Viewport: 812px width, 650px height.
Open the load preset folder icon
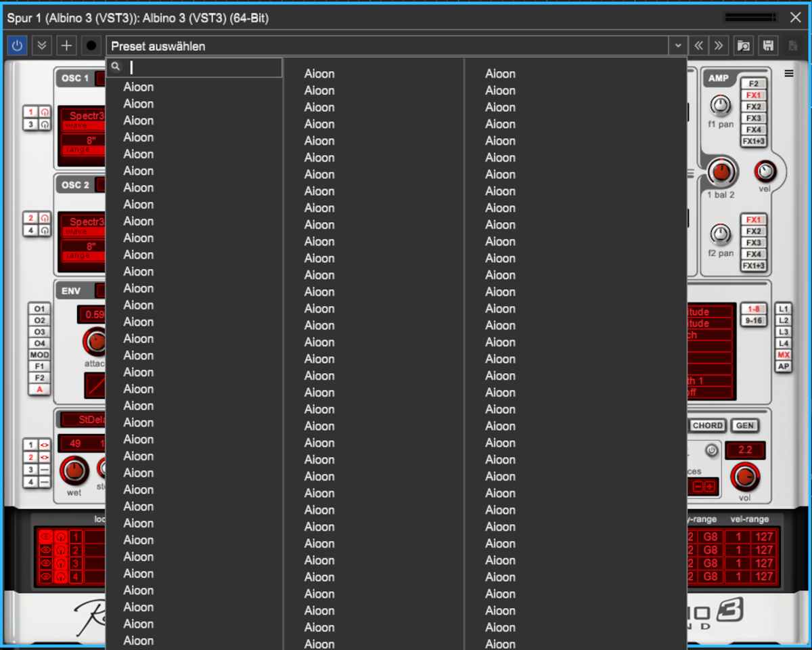(x=744, y=46)
